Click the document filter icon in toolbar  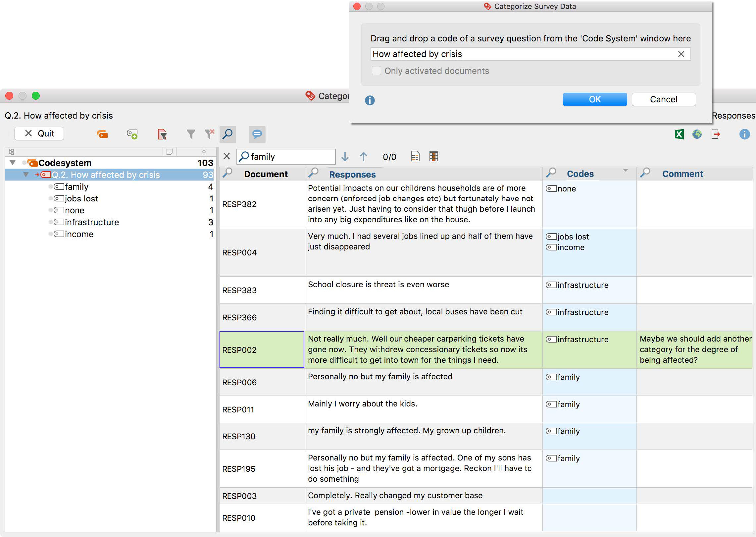click(x=162, y=134)
